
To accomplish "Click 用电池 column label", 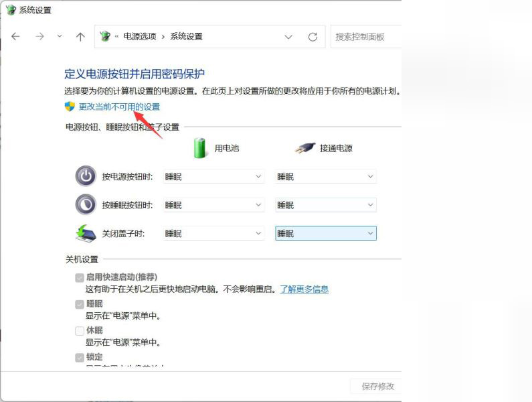I will 227,148.
